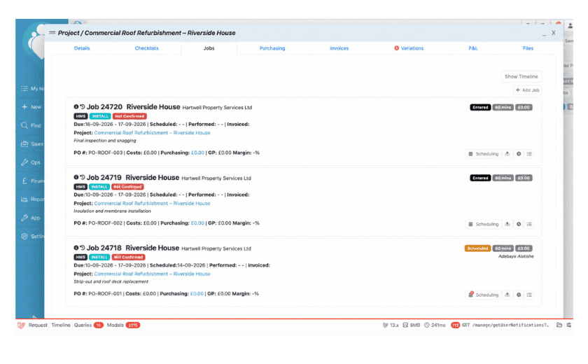Click the Not Confirmed badge on Job 24720
This screenshot has height=364, width=588.
[x=129, y=116]
